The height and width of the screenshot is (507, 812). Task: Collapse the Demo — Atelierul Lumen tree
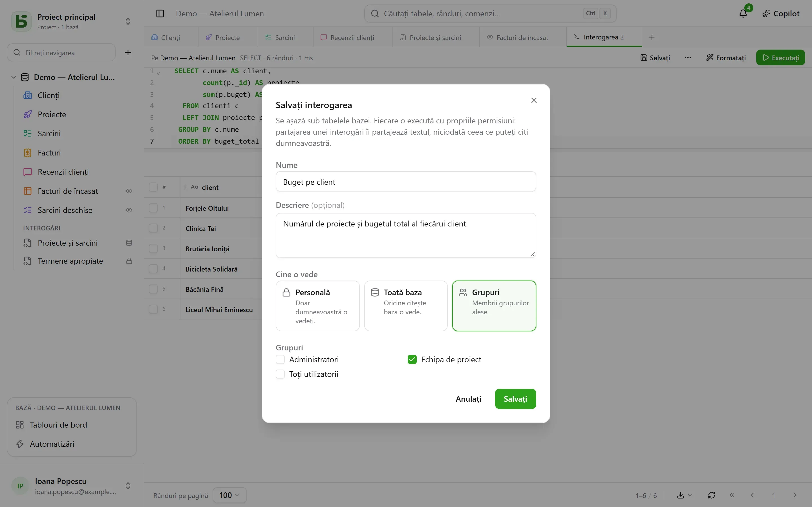click(14, 77)
